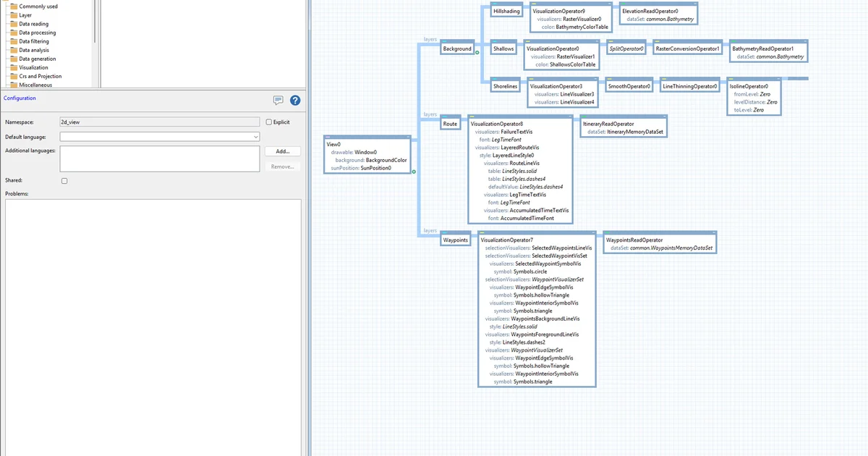The width and height of the screenshot is (868, 456).
Task: Click the LineVisualizer4 entry
Action: tap(577, 102)
